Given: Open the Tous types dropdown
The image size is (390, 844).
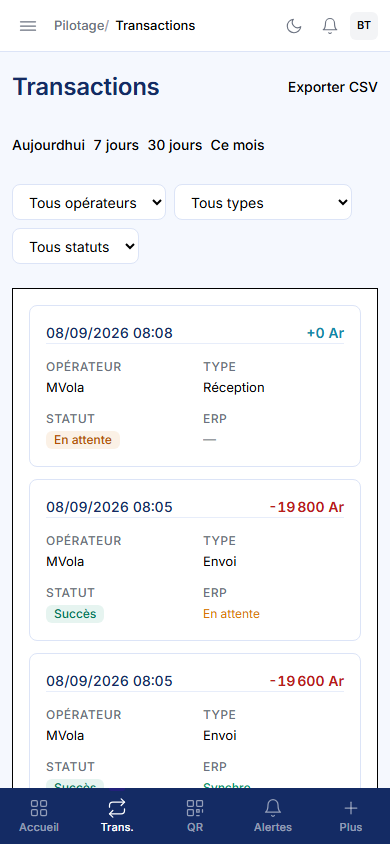Looking at the screenshot, I should (x=263, y=202).
